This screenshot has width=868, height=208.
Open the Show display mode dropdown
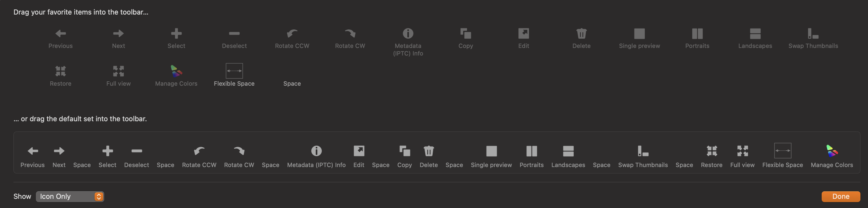point(70,196)
